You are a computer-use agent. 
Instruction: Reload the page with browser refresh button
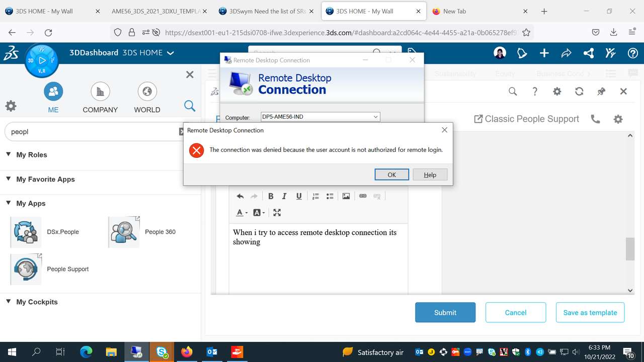click(x=48, y=32)
